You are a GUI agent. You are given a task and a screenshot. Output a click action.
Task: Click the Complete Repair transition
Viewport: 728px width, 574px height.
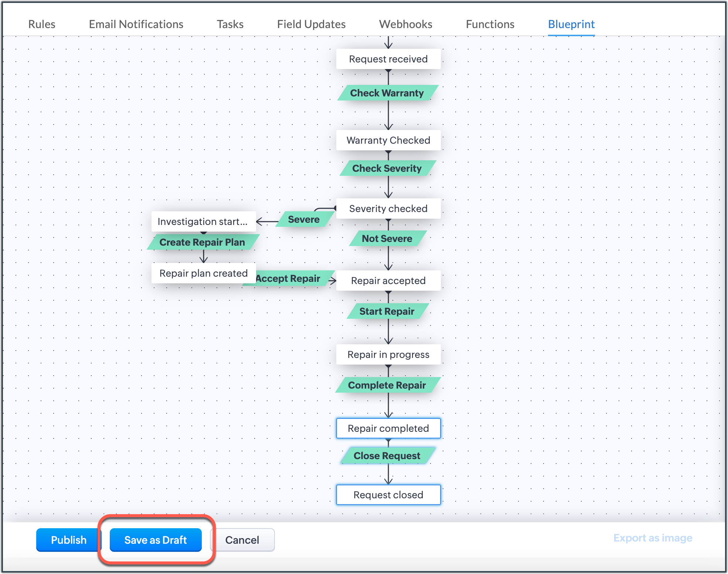(x=387, y=385)
